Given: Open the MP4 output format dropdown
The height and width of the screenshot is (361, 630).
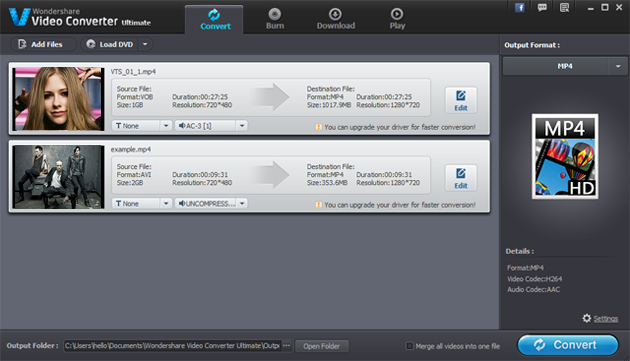Looking at the screenshot, I should [x=565, y=66].
